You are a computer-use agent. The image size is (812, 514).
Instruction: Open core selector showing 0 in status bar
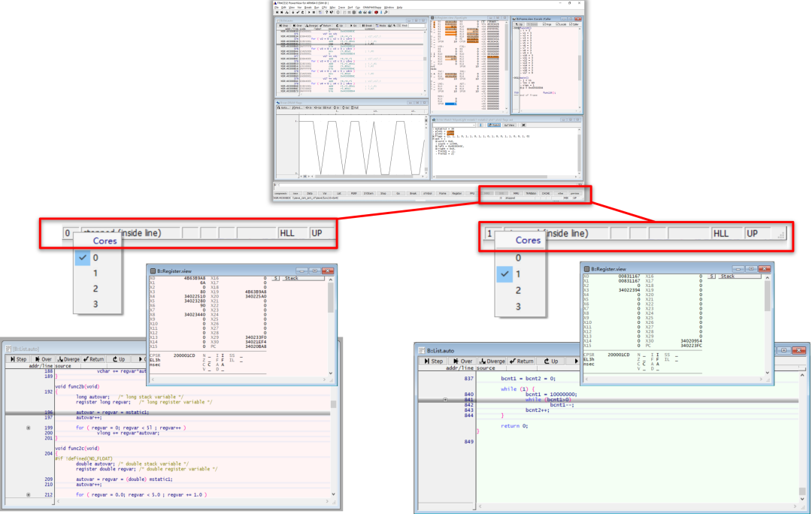67,233
